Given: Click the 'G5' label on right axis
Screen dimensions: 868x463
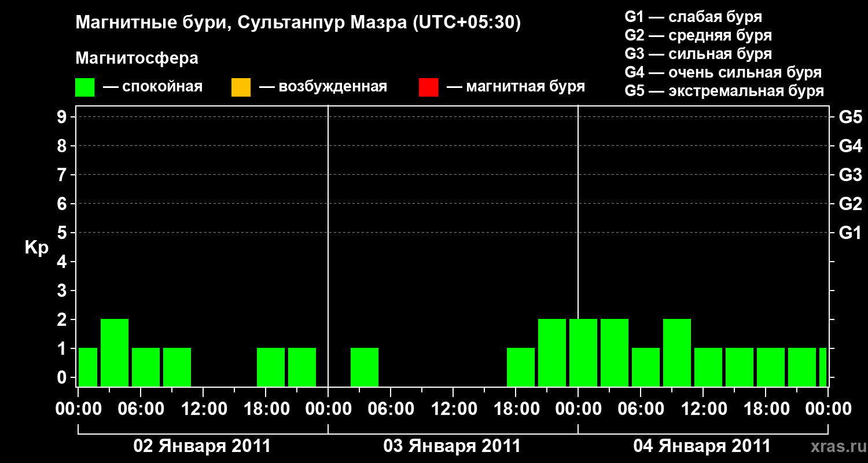Looking at the screenshot, I should point(850,117).
